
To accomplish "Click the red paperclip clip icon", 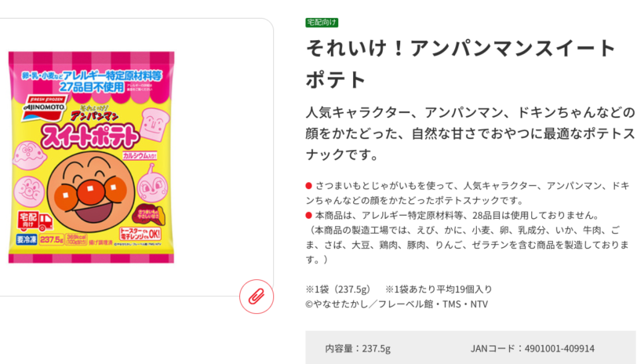I will click(x=257, y=297).
